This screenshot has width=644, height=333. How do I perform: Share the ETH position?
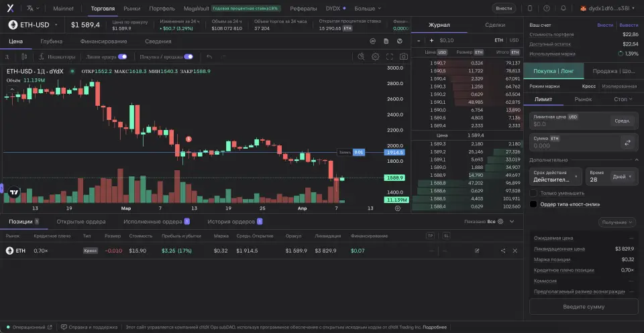(x=502, y=251)
